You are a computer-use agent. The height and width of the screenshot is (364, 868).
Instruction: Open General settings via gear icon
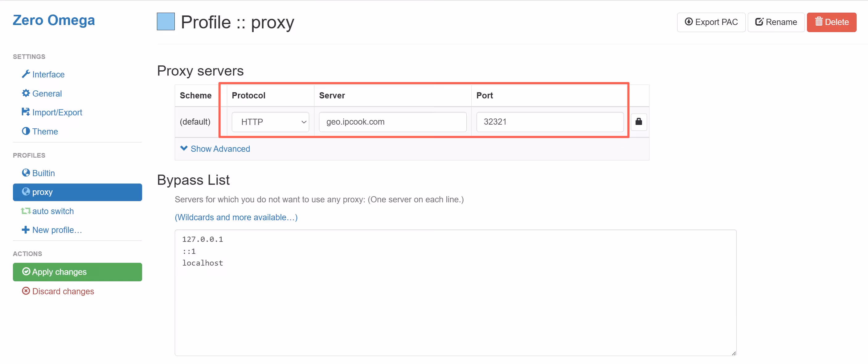coord(26,93)
